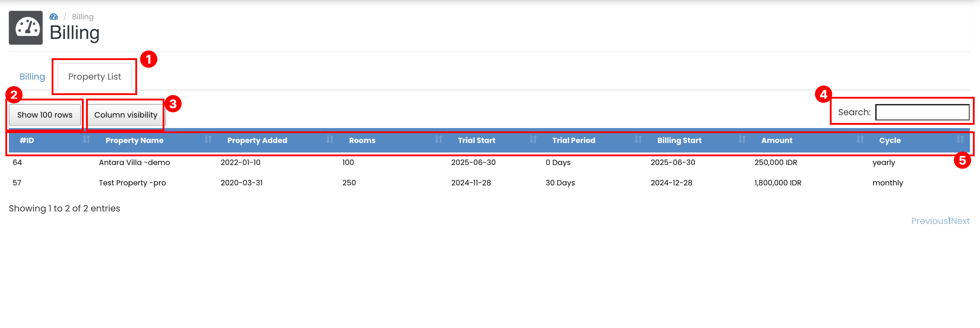The image size is (980, 328).
Task: Click the small dashboard breadcrumb icon
Action: pyautogui.click(x=54, y=17)
